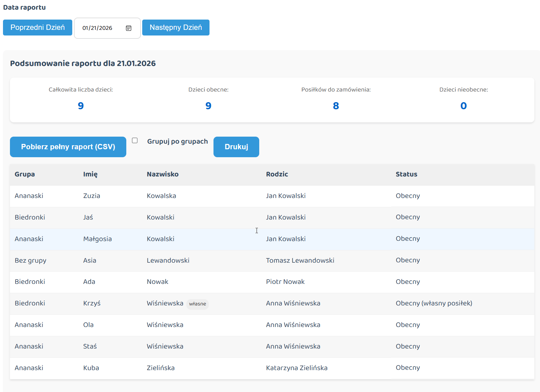Open the calendar picker icon in date field
Viewport: 540px width, 392px height.
click(129, 28)
